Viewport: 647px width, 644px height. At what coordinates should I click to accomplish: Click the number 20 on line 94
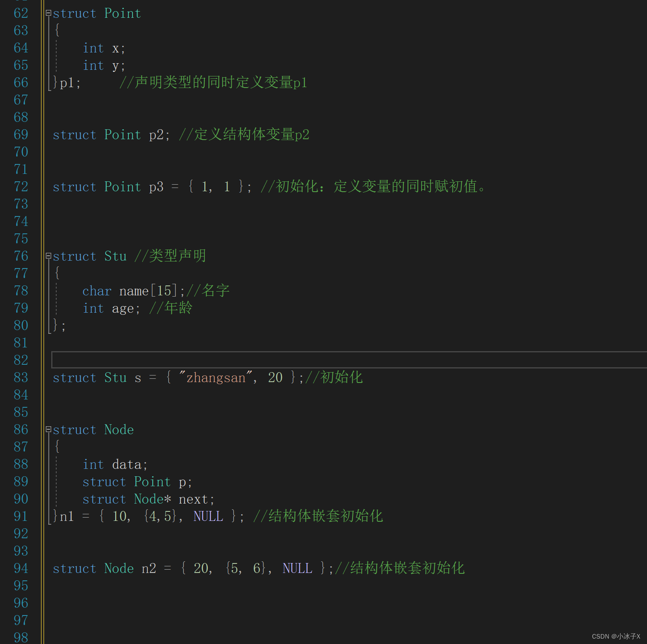(201, 568)
